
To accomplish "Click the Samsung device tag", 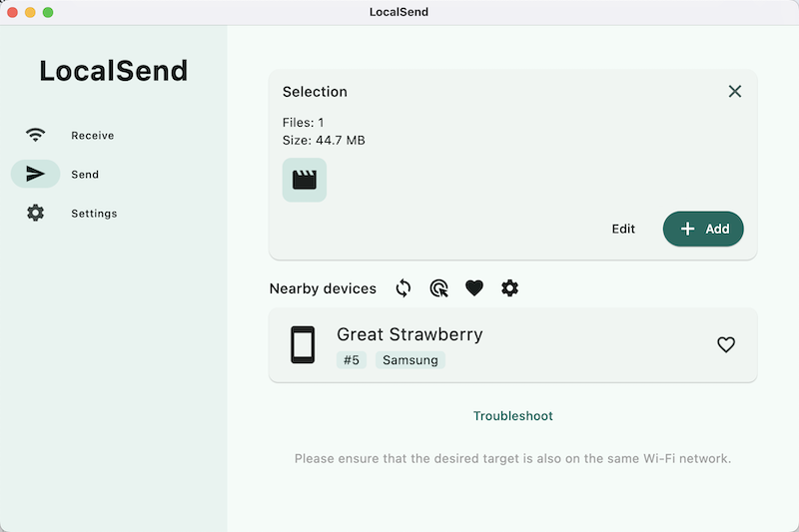I will [x=410, y=360].
